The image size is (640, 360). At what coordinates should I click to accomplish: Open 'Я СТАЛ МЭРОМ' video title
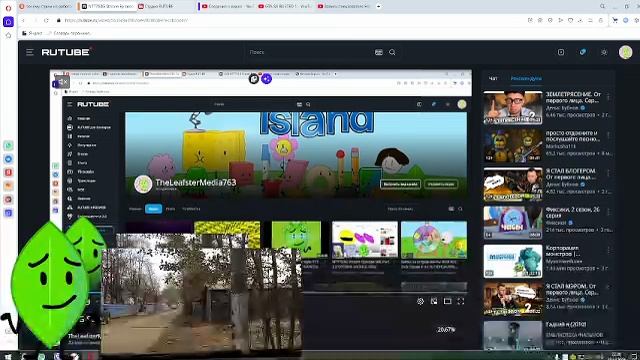tap(571, 289)
